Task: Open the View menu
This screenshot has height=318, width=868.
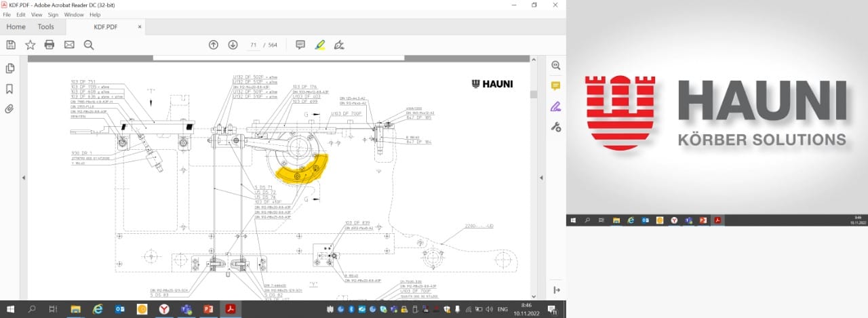Action: (x=37, y=14)
